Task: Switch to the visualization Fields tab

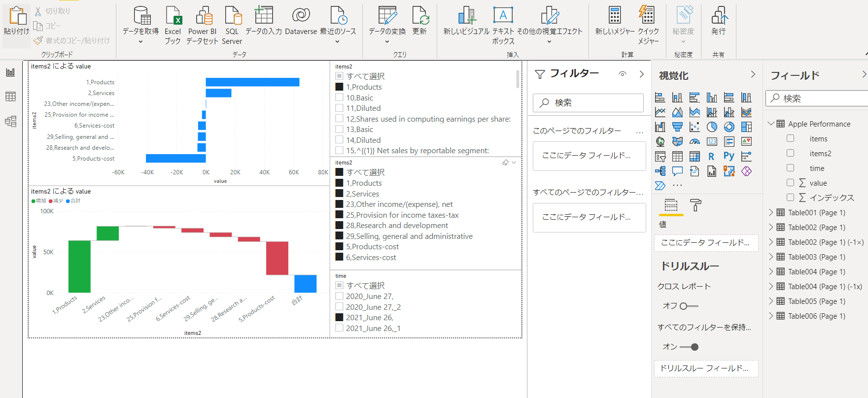Action: point(671,205)
